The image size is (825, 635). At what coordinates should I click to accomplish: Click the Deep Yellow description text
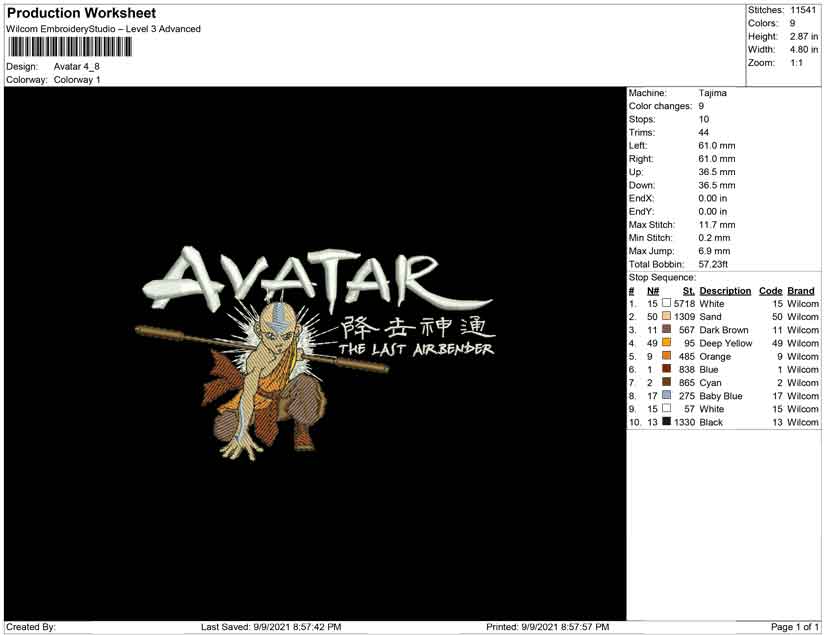click(726, 343)
